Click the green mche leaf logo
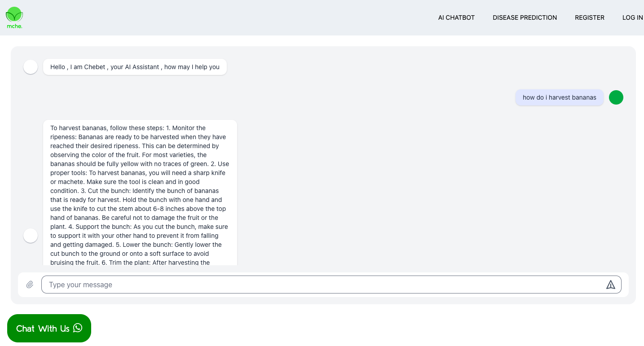This screenshot has width=644, height=346. pos(14,15)
